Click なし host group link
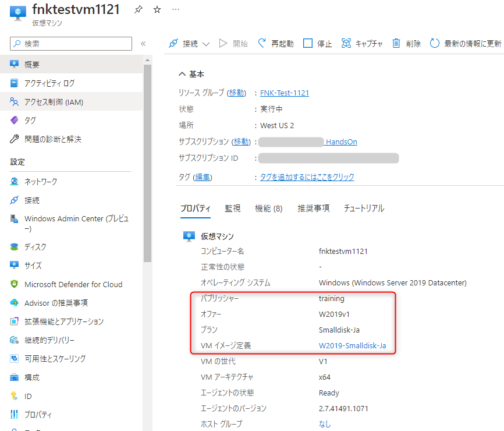504x431 pixels. tap(325, 424)
